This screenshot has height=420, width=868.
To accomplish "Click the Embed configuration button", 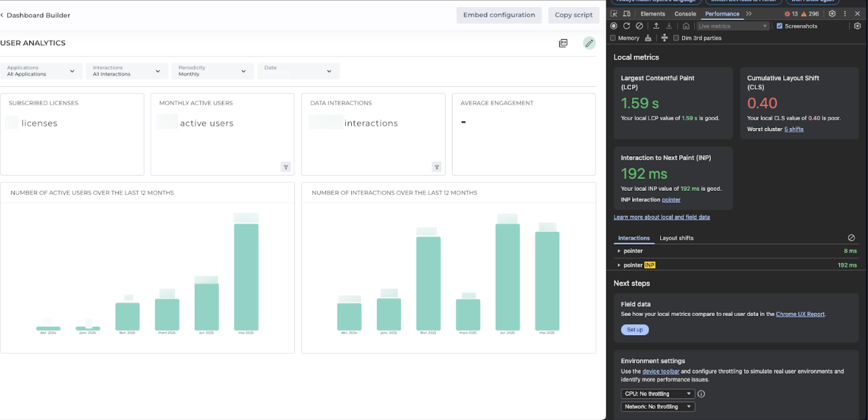I will coord(498,15).
